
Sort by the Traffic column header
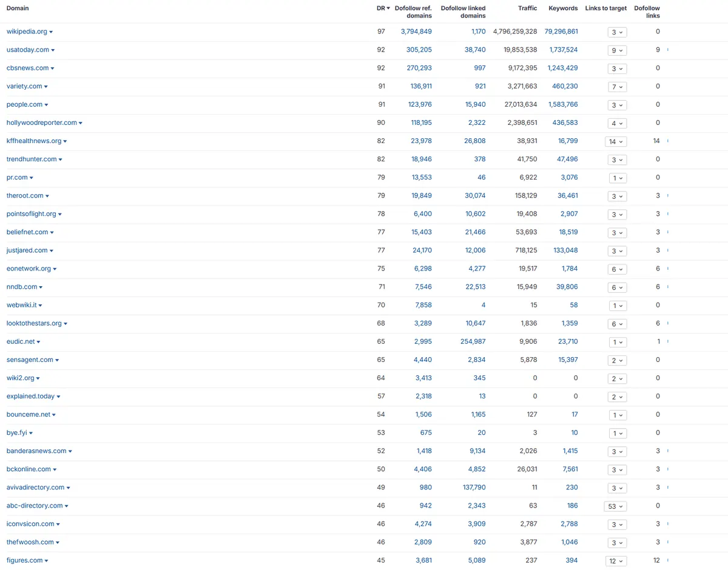pyautogui.click(x=527, y=8)
